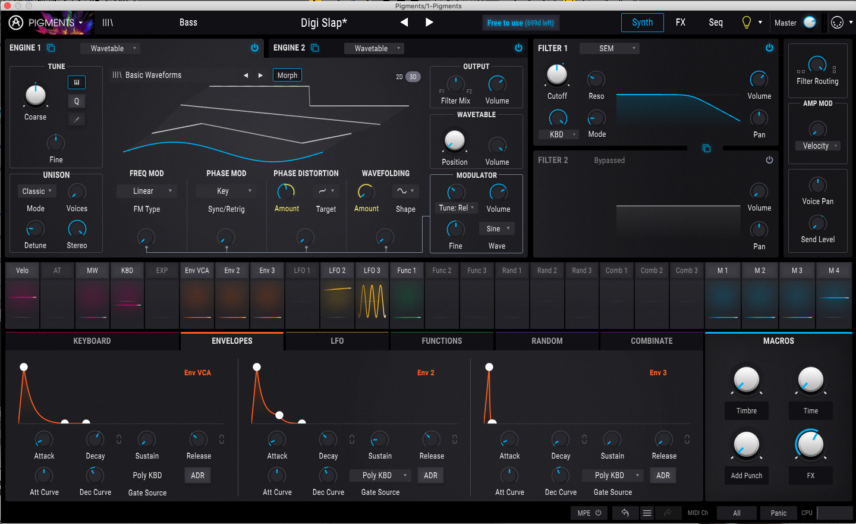The width and height of the screenshot is (856, 524).
Task: Open the settings wheel icon top right
Action: [837, 22]
